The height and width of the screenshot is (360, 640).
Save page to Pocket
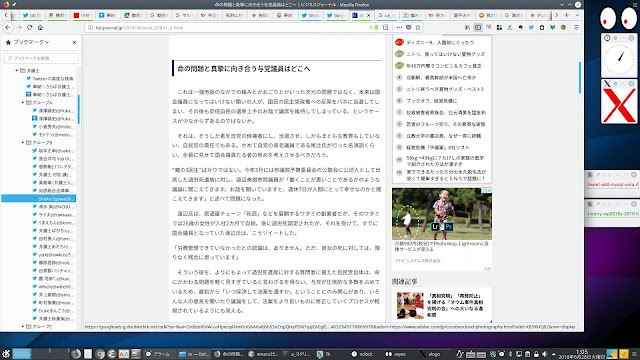coord(409,27)
